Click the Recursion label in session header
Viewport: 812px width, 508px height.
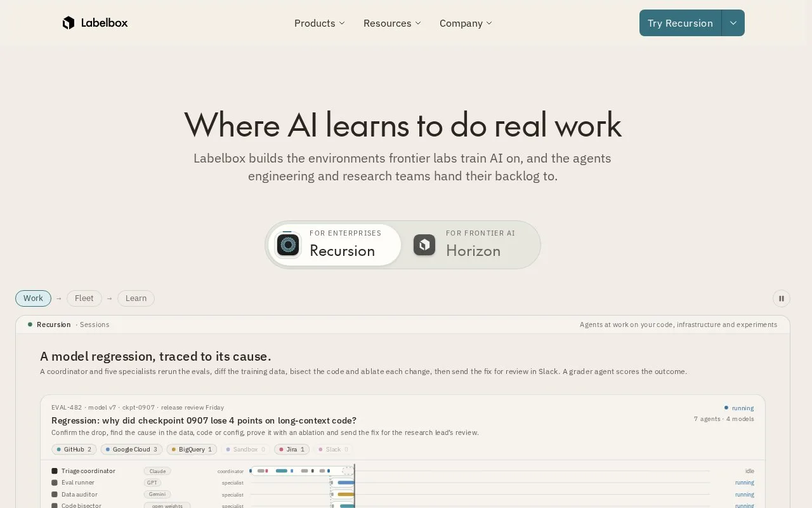(x=54, y=324)
